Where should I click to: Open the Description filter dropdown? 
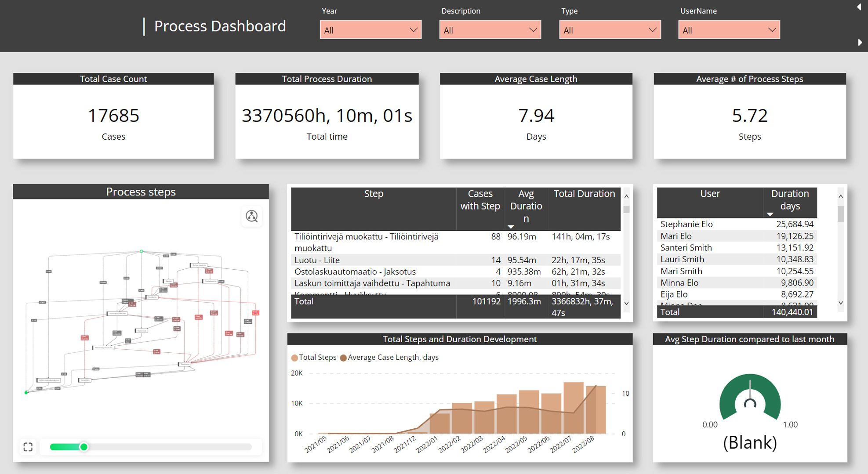(490, 30)
